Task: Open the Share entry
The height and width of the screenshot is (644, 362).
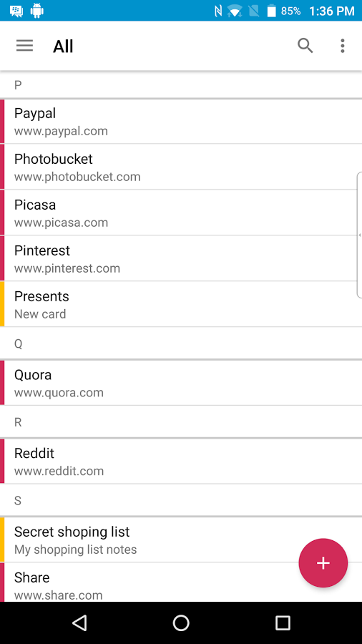Action: 181,582
